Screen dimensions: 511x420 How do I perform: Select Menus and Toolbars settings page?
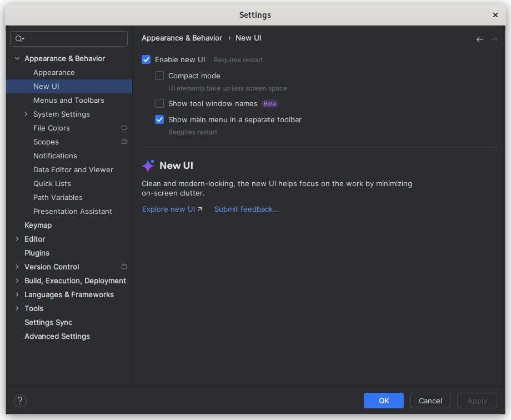point(69,100)
